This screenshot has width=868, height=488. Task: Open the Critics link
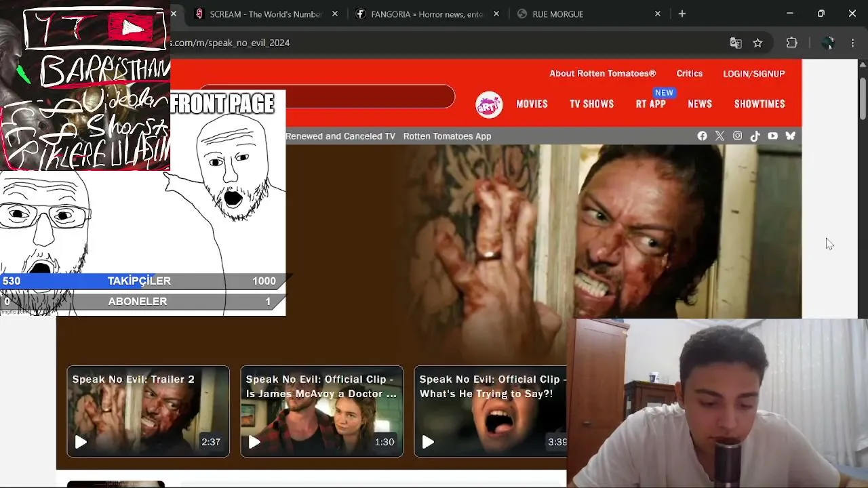(690, 74)
